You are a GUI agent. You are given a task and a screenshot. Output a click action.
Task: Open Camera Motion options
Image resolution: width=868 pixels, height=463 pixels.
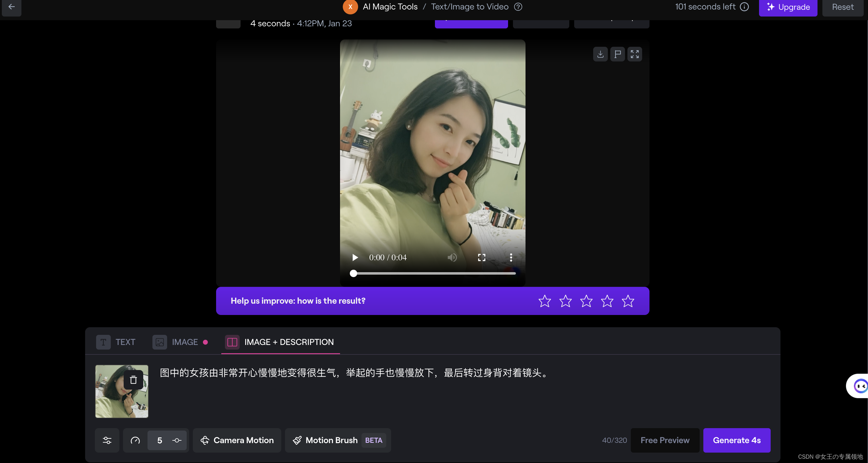[237, 440]
